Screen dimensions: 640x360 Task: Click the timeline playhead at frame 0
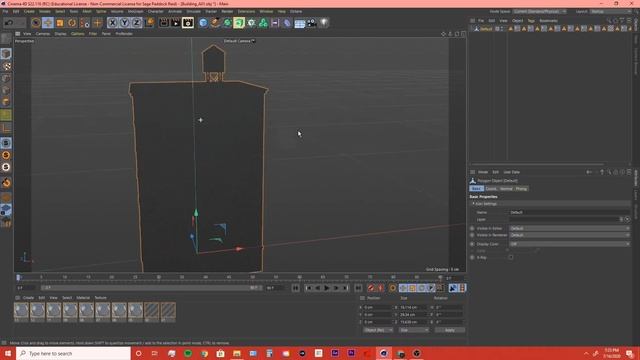point(18,278)
